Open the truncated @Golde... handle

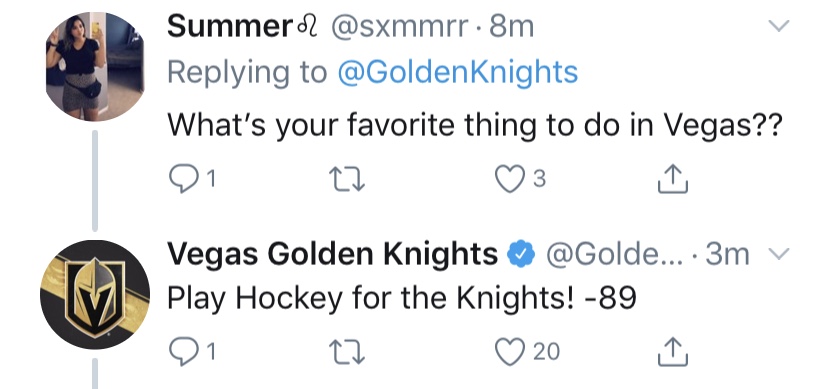tap(616, 254)
